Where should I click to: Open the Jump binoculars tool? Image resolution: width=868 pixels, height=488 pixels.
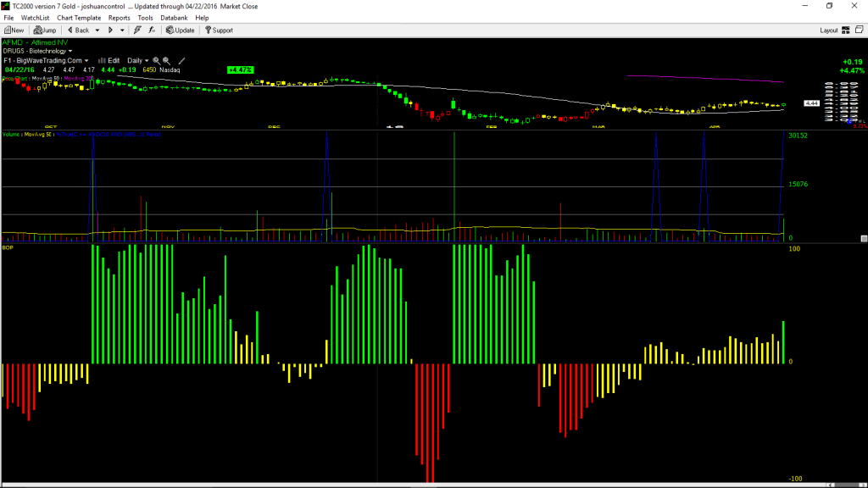pos(45,30)
